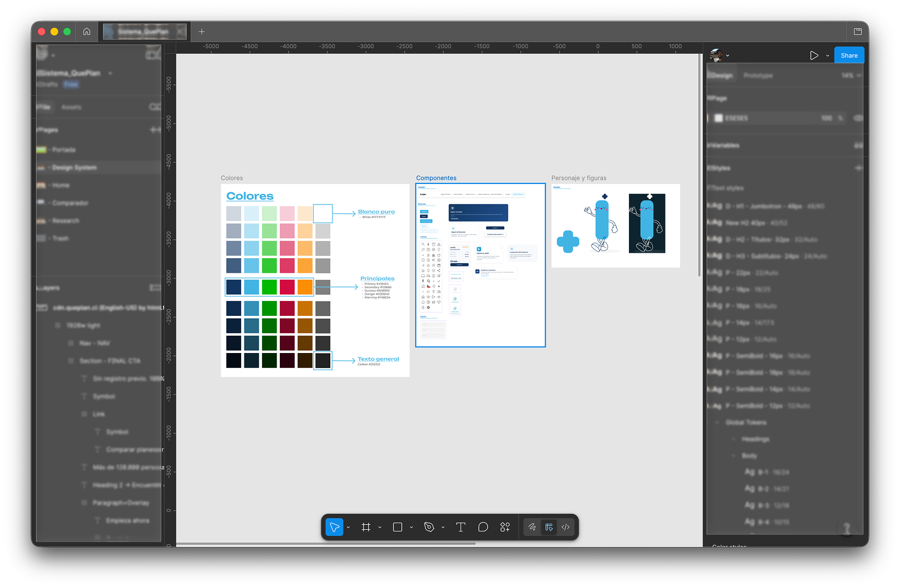Open the Comment tool
Screen dimensions: 900x588
pos(483,527)
